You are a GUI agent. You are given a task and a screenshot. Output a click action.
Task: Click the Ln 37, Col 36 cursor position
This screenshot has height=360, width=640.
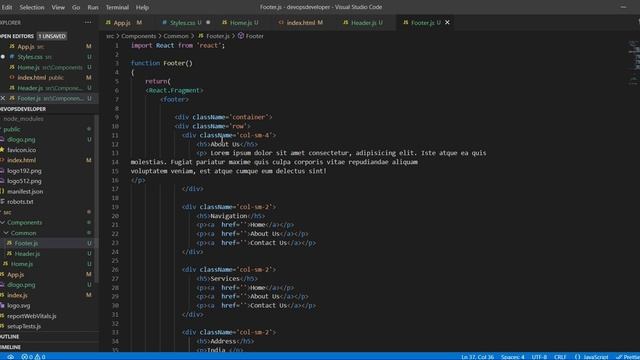click(x=477, y=357)
